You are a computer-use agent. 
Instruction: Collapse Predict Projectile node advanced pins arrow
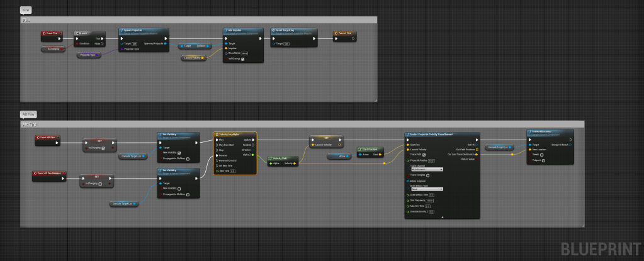[442, 218]
